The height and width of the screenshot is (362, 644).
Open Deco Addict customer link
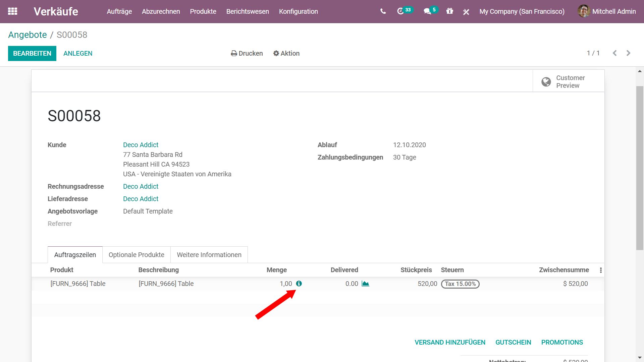pos(141,145)
